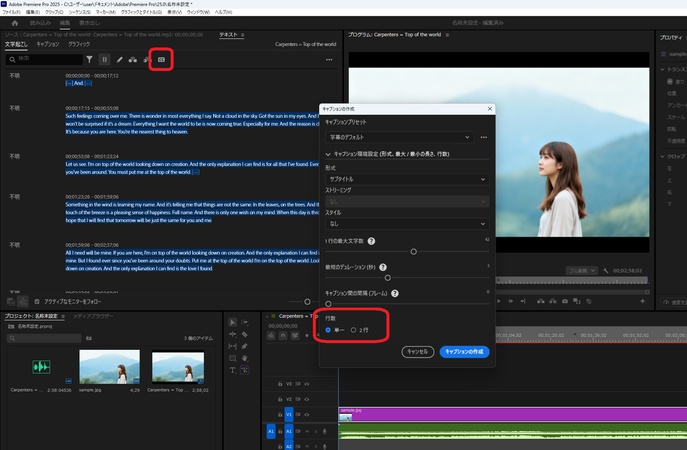This screenshot has width=687, height=450.
Task: Click the 1行の最大文字数 slider handle
Action: click(x=414, y=251)
